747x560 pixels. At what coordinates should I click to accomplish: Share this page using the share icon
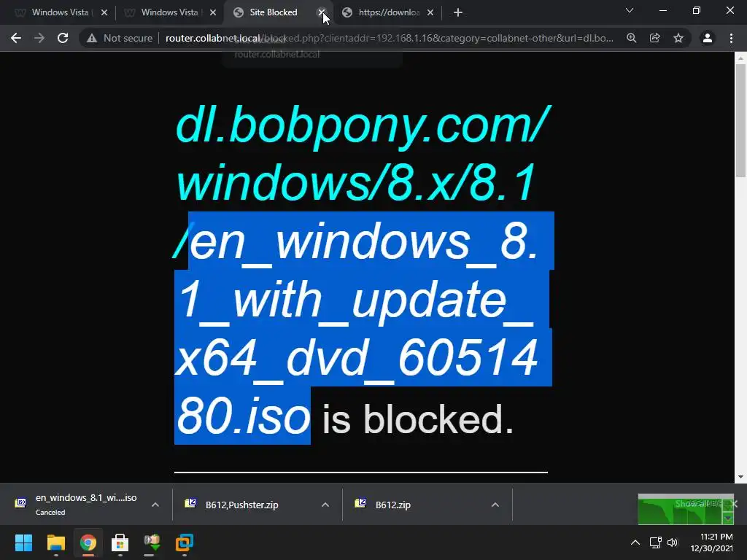655,38
